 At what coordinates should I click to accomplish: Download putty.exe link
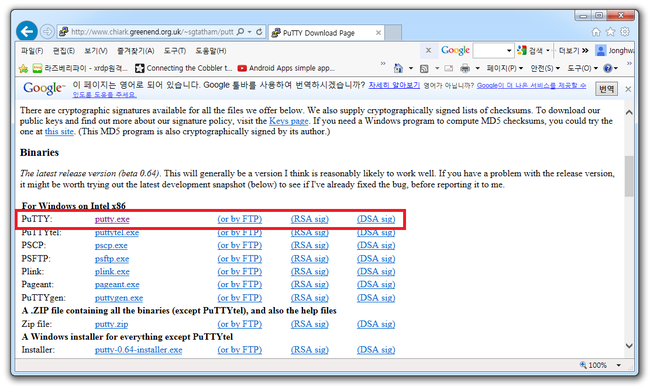pos(112,219)
